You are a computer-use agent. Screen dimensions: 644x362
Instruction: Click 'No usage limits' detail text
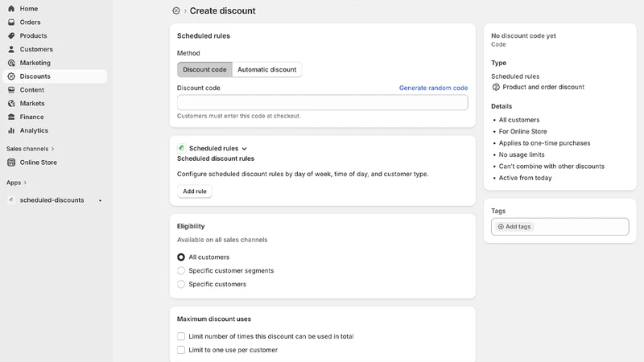click(522, 154)
